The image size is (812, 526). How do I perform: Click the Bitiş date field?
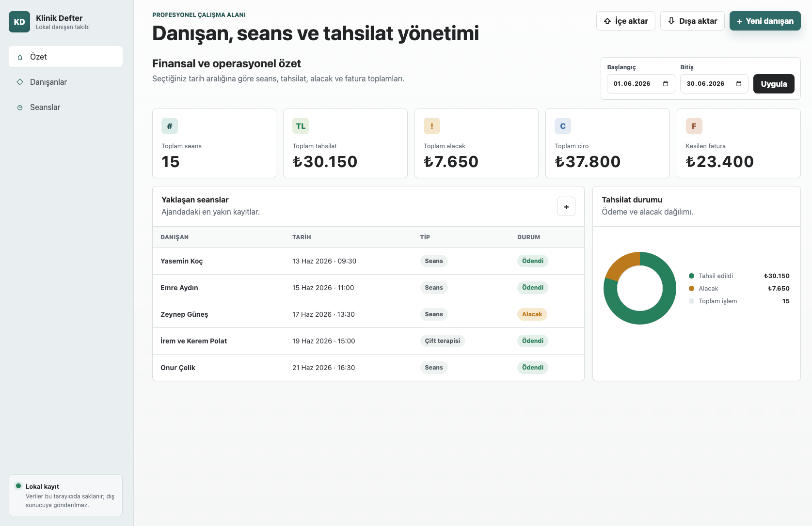(x=714, y=84)
